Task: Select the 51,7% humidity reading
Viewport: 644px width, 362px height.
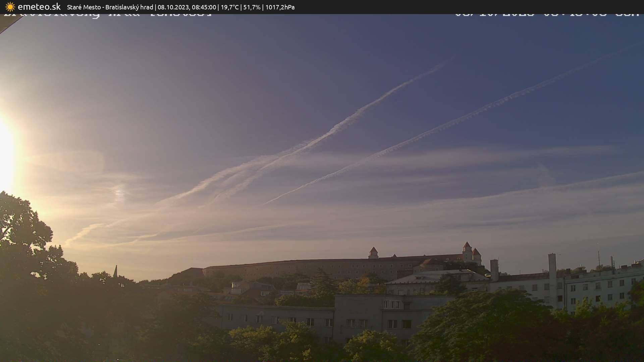Action: pyautogui.click(x=252, y=7)
